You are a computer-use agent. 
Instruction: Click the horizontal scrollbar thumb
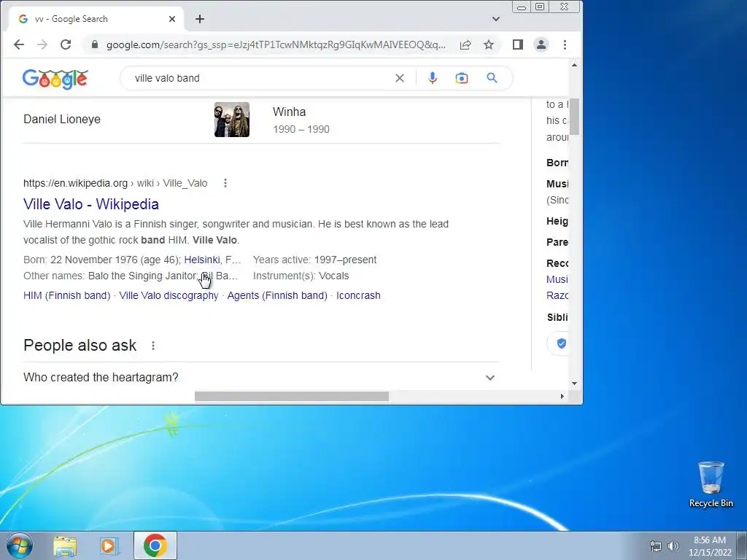coord(292,396)
